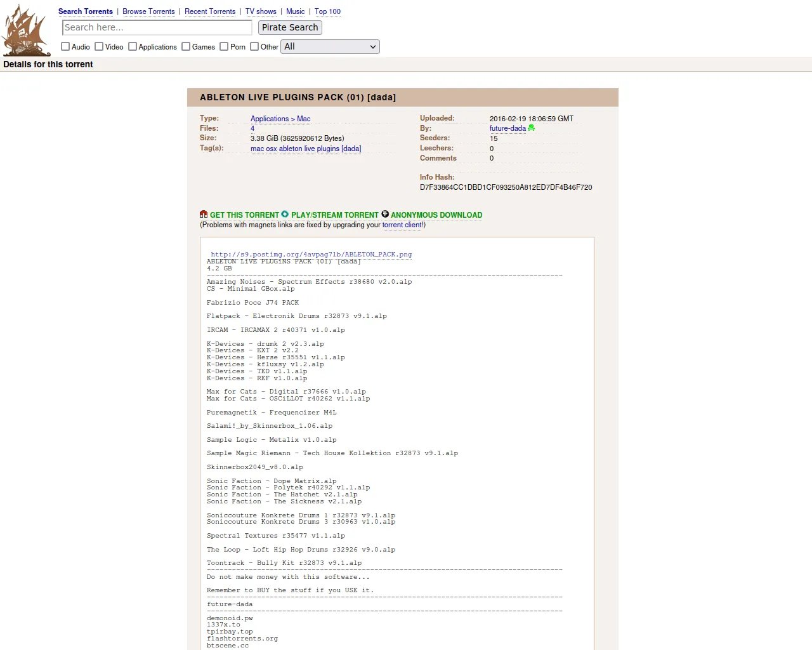Click PLAY/STREAM TORRENT link

click(x=334, y=215)
